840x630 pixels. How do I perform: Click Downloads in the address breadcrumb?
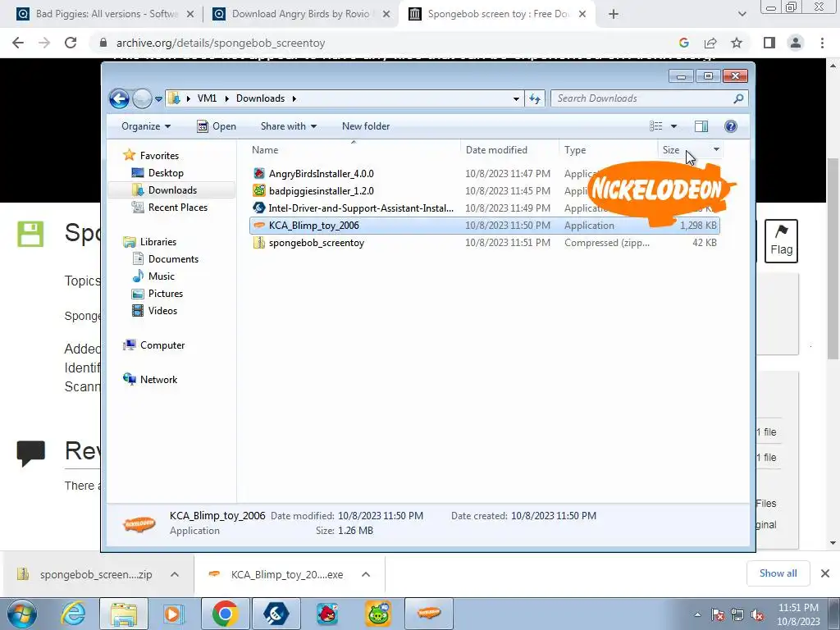point(260,98)
